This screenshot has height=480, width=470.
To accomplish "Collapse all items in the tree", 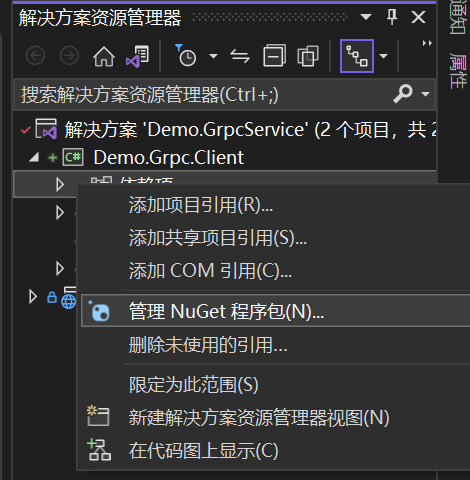I will 274,56.
